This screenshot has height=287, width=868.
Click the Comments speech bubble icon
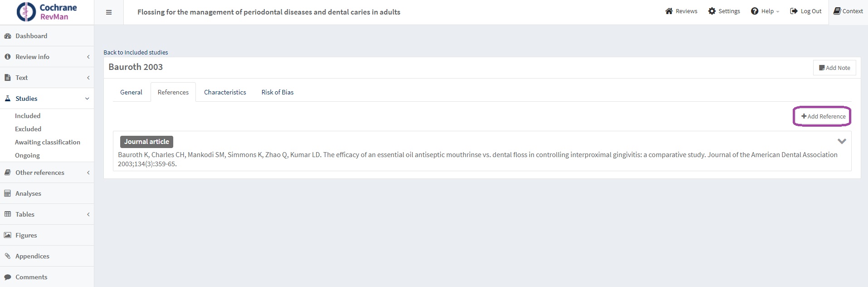pyautogui.click(x=8, y=277)
